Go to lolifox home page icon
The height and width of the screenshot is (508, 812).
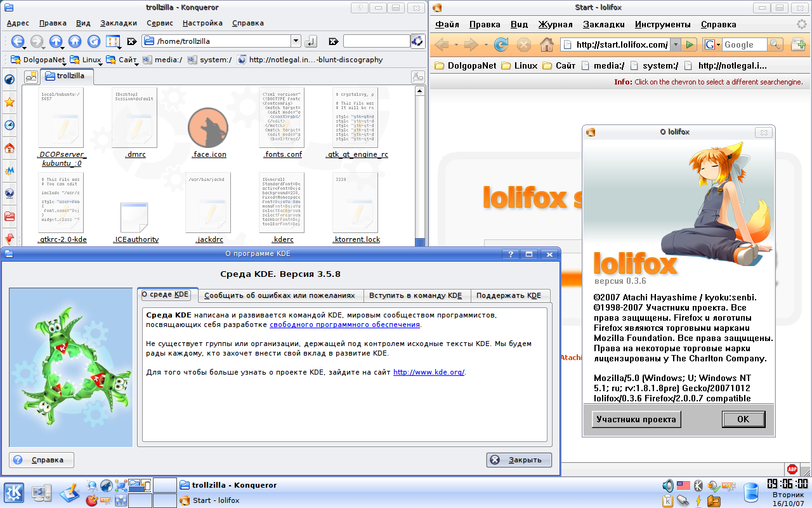click(546, 44)
